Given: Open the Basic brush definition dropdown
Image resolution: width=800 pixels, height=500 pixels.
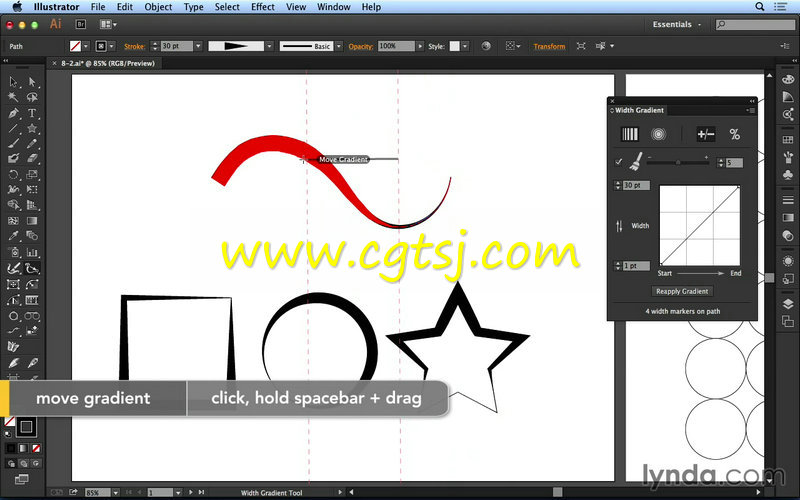Looking at the screenshot, I should pyautogui.click(x=339, y=46).
